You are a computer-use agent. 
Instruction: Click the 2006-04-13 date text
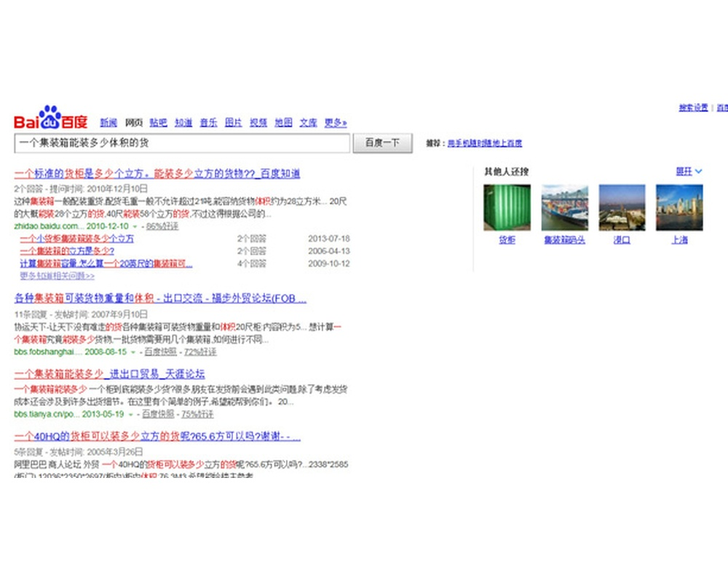click(x=329, y=251)
